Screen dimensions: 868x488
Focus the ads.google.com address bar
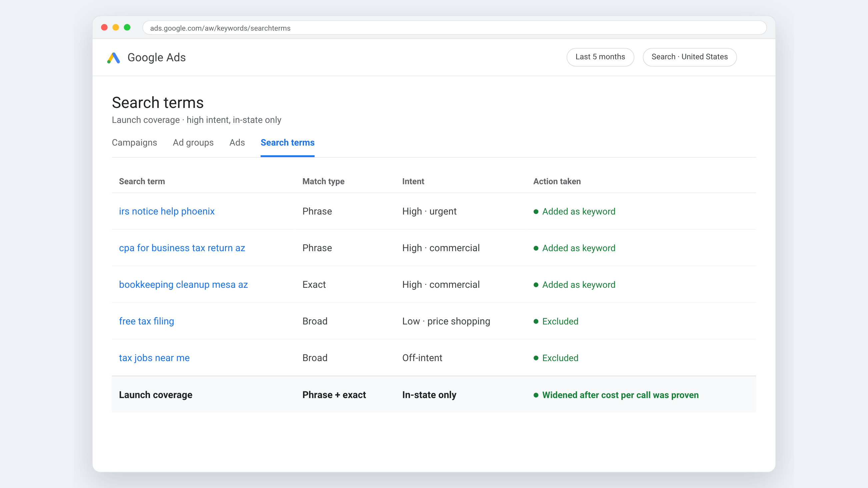455,28
